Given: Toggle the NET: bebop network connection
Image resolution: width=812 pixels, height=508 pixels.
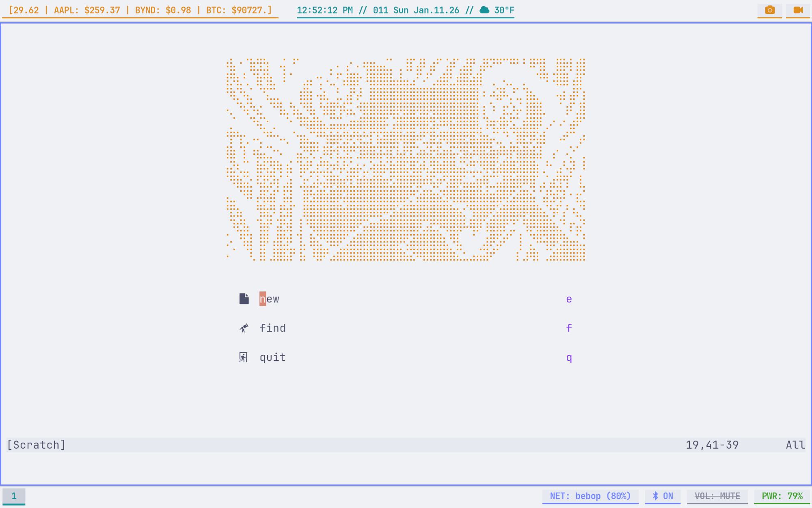Looking at the screenshot, I should 590,496.
